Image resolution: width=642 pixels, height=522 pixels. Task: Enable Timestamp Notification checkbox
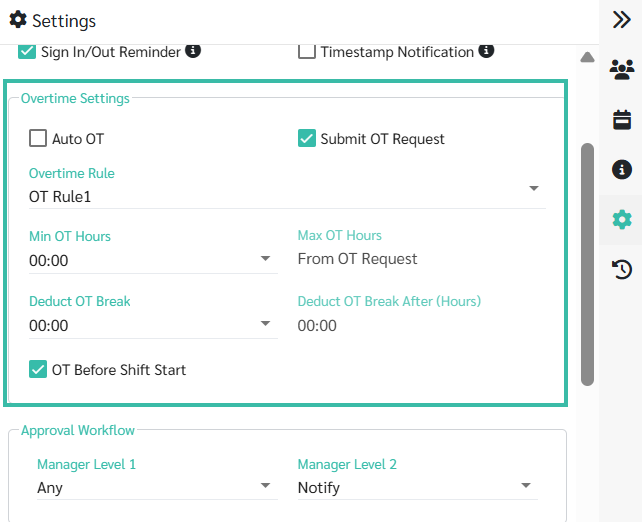click(307, 52)
